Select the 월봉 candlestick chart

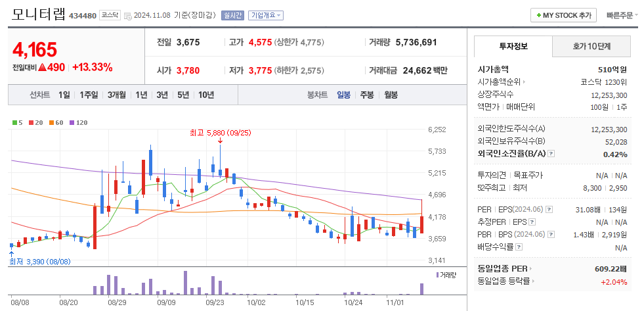click(x=391, y=95)
